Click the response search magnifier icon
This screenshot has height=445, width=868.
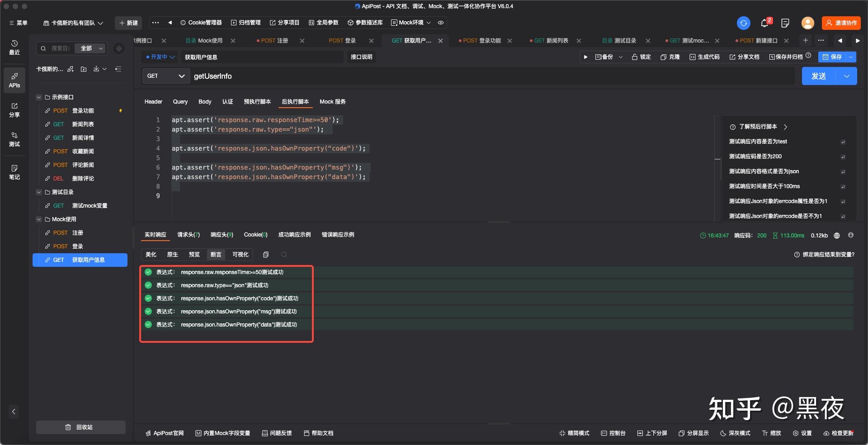(x=284, y=255)
